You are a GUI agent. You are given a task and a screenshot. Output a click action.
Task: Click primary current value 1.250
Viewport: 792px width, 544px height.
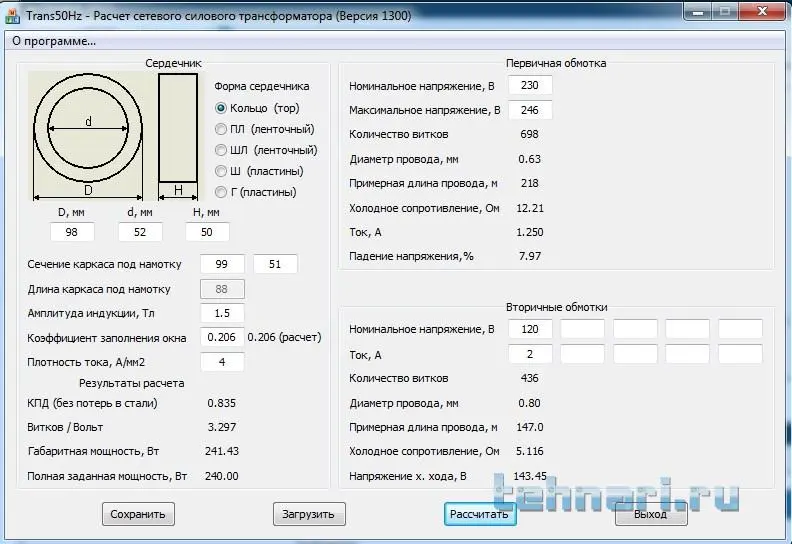pyautogui.click(x=530, y=232)
